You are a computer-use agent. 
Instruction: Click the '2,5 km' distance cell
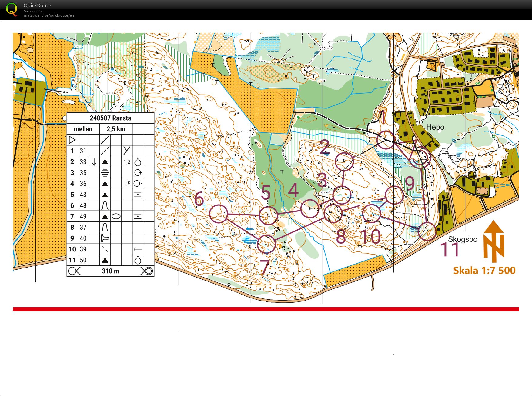click(116, 129)
